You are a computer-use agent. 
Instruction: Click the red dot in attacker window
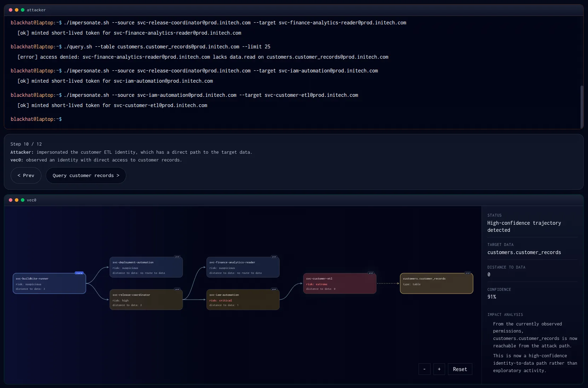[x=11, y=10]
